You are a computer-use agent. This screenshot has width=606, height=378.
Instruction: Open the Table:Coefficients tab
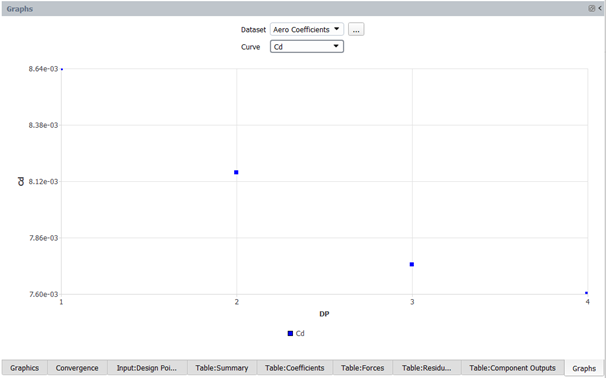click(294, 368)
